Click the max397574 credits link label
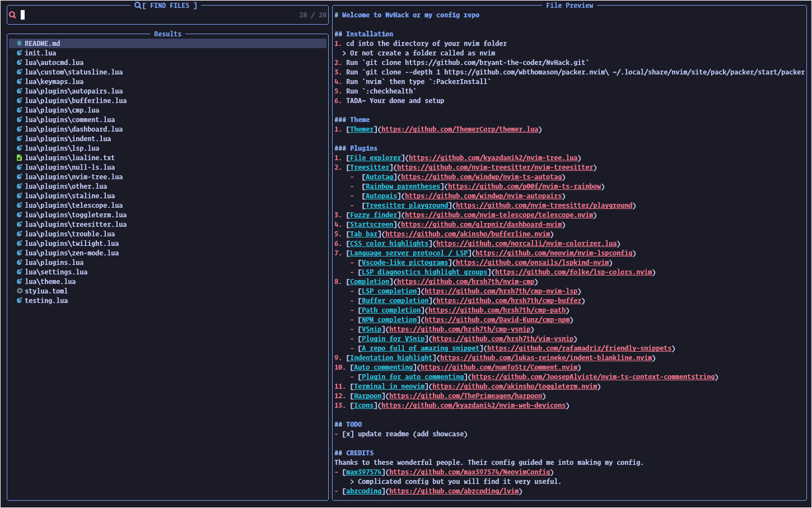 (364, 472)
